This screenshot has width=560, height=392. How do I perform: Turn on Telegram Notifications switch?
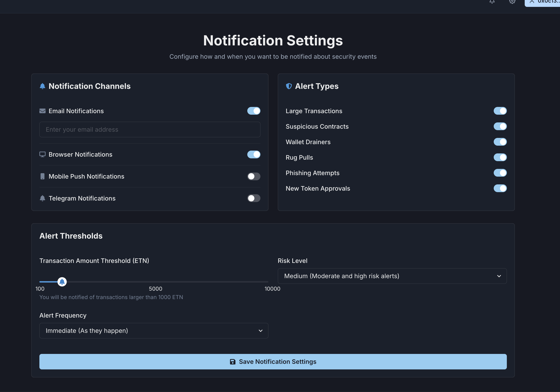coord(254,198)
